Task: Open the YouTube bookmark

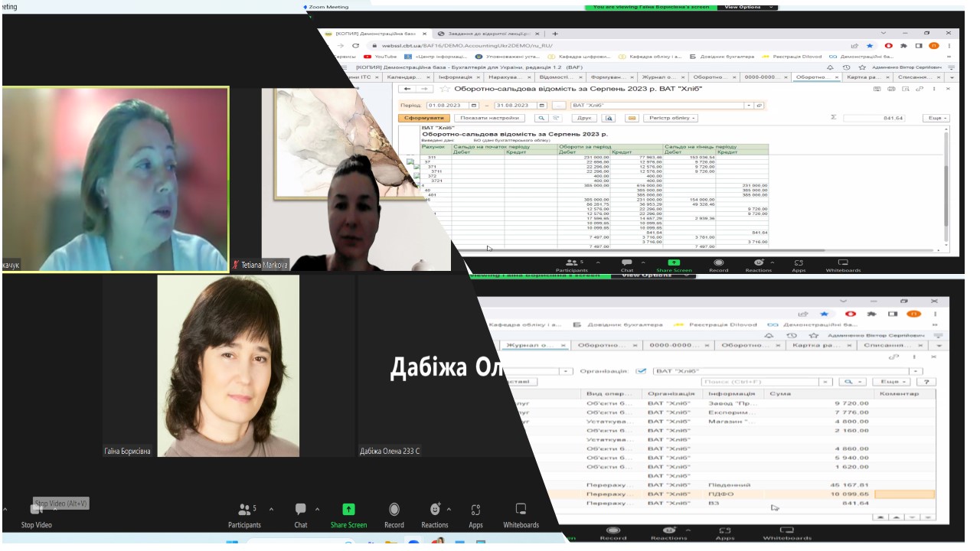Action: pos(381,56)
